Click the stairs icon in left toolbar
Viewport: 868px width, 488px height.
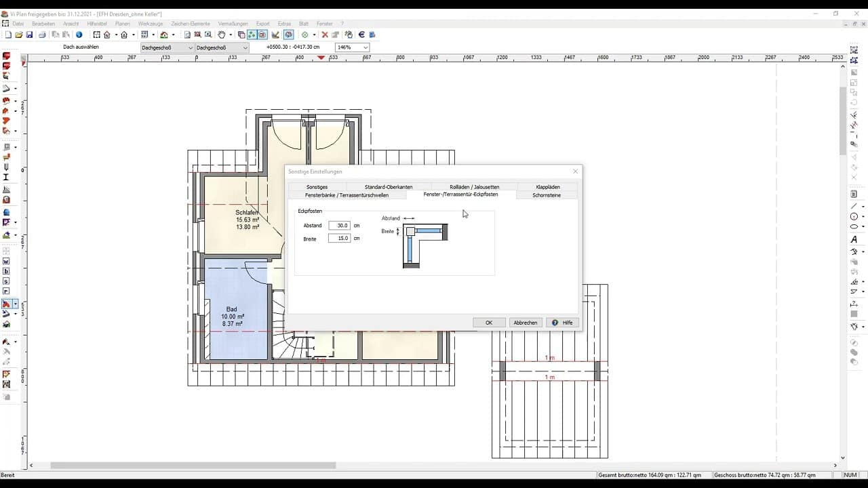click(6, 190)
